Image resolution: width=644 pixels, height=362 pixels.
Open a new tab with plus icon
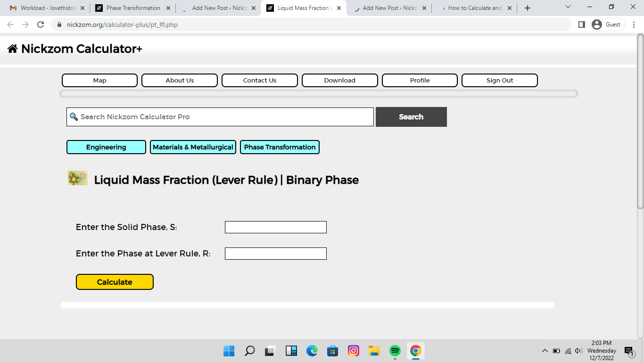528,8
